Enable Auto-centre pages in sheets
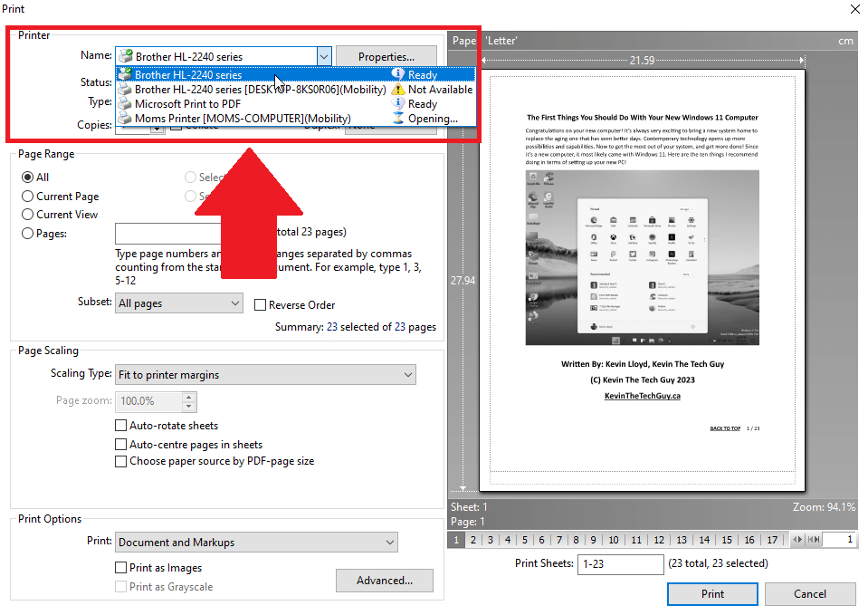Image resolution: width=868 pixels, height=615 pixels. point(120,445)
